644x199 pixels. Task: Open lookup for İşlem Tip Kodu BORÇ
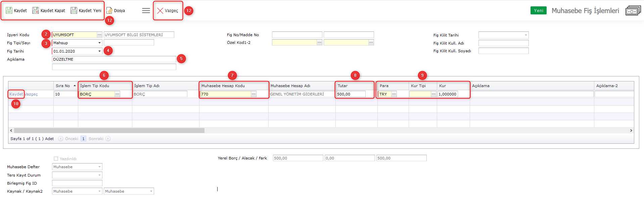(x=117, y=94)
